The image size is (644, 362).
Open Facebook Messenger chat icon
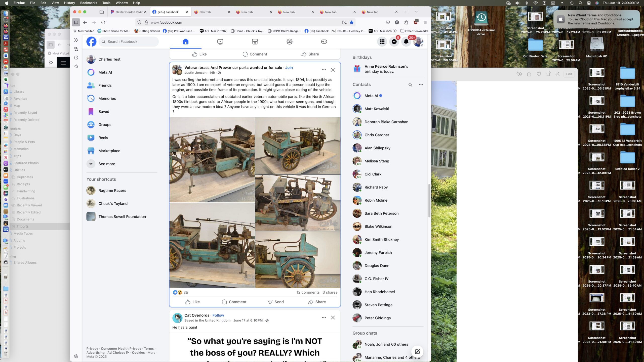tap(394, 42)
